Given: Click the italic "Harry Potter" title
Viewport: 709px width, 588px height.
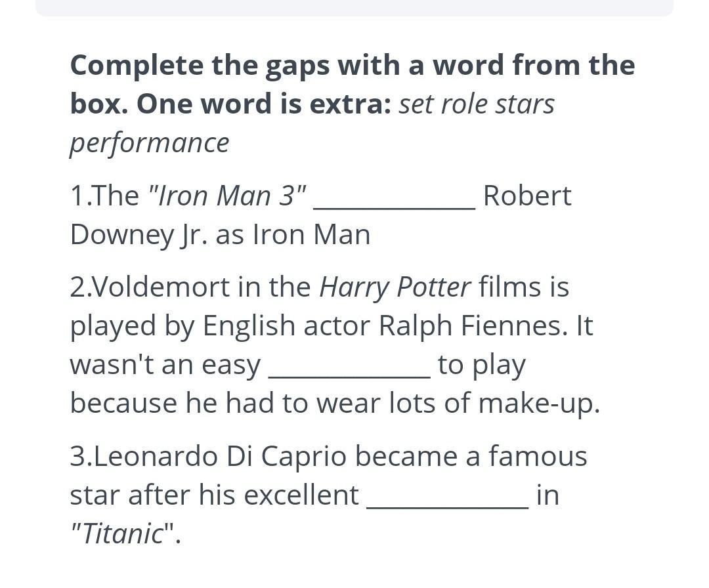Looking at the screenshot, I should (x=395, y=287).
